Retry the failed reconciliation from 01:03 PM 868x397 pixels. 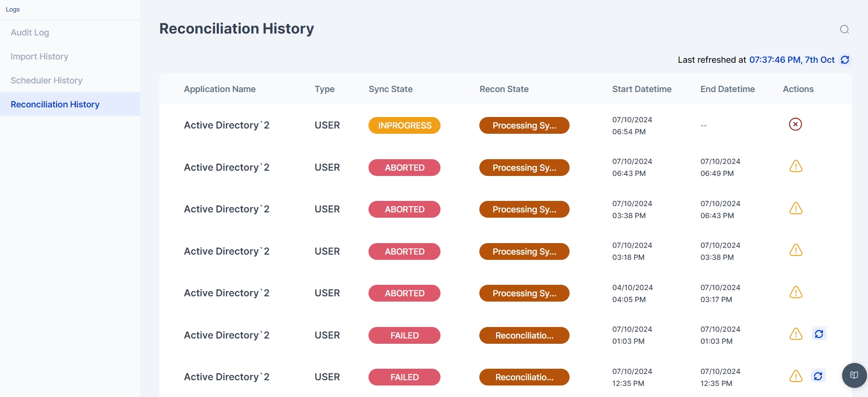(x=819, y=334)
